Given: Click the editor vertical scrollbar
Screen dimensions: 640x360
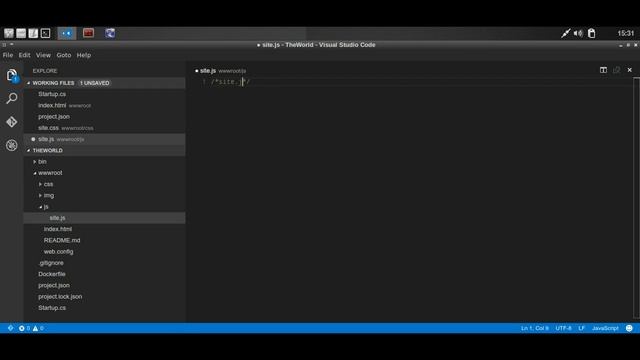Looking at the screenshot, I should 636,197.
